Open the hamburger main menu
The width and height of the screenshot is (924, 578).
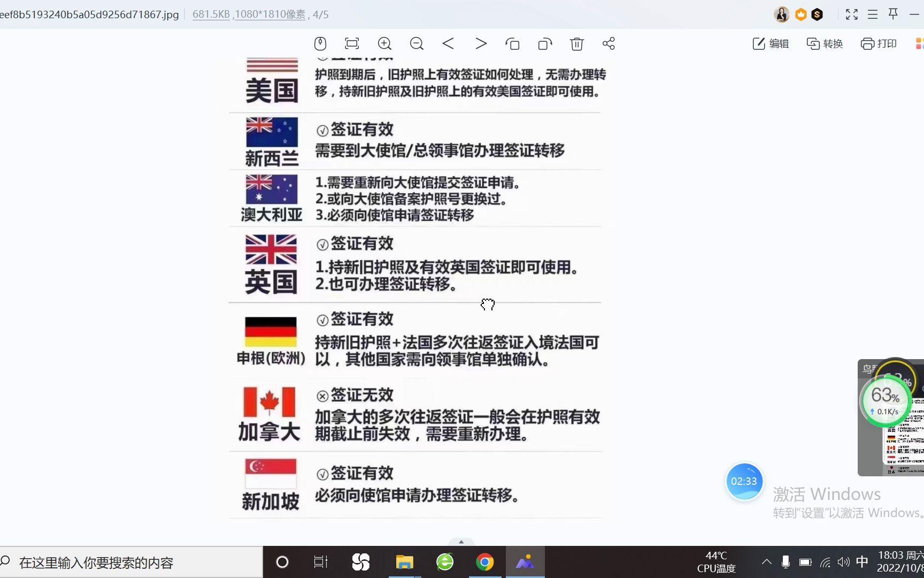click(x=873, y=14)
